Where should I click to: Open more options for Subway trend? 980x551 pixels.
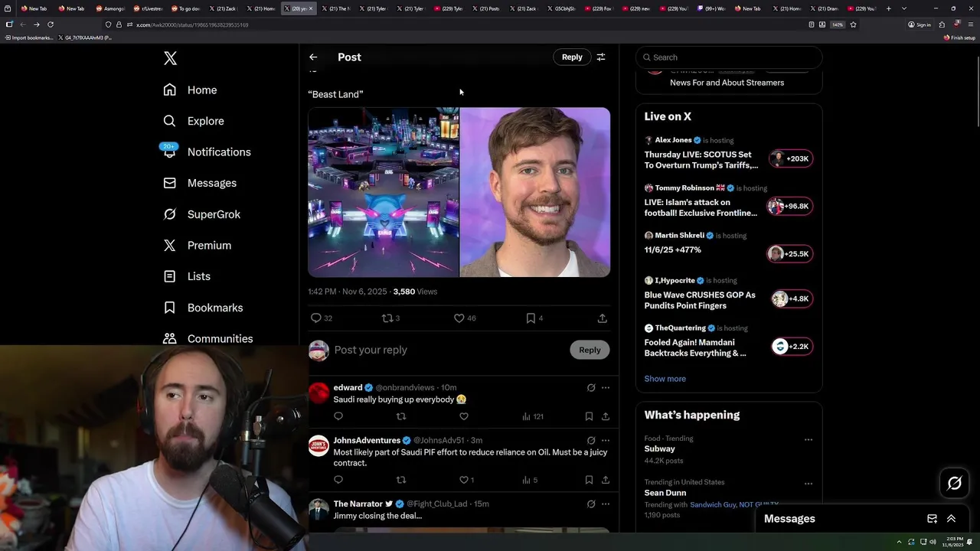(x=808, y=440)
